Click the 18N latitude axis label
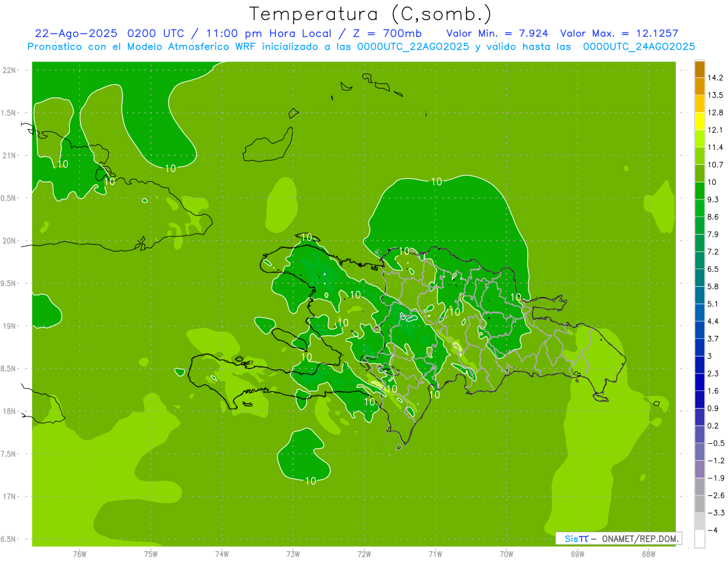 click(x=9, y=412)
